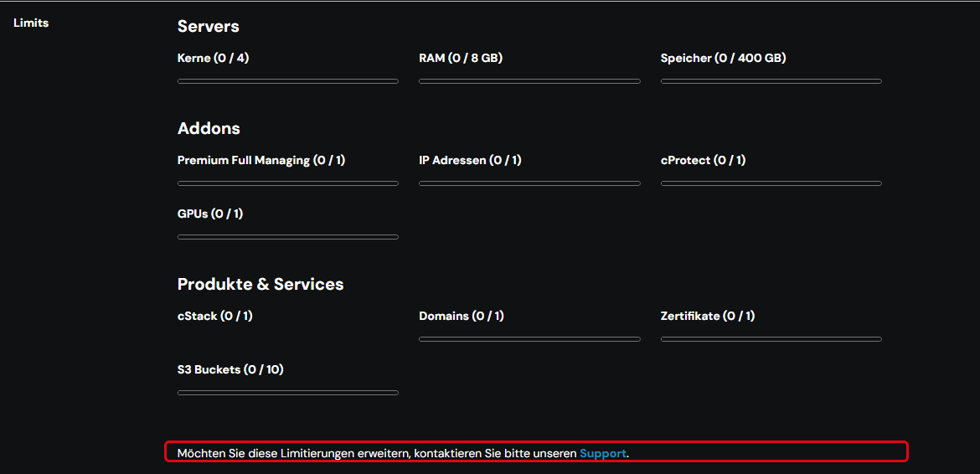Click the Zertifikate usage bar
This screenshot has width=980, height=474.
click(x=771, y=339)
